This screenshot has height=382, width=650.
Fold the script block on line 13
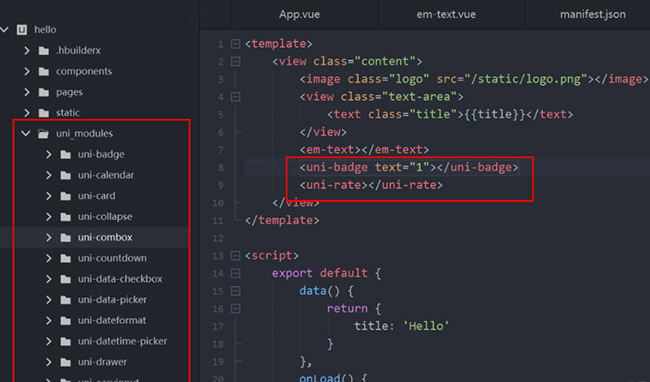(235, 256)
